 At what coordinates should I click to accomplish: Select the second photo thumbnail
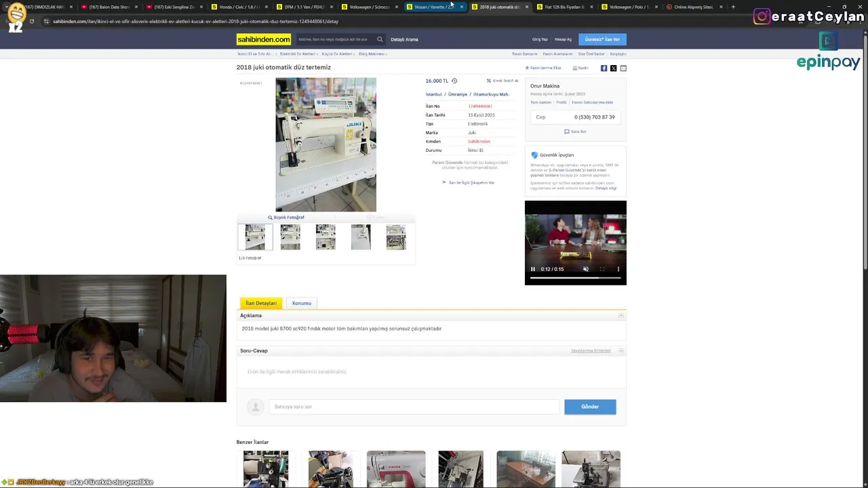click(x=290, y=237)
